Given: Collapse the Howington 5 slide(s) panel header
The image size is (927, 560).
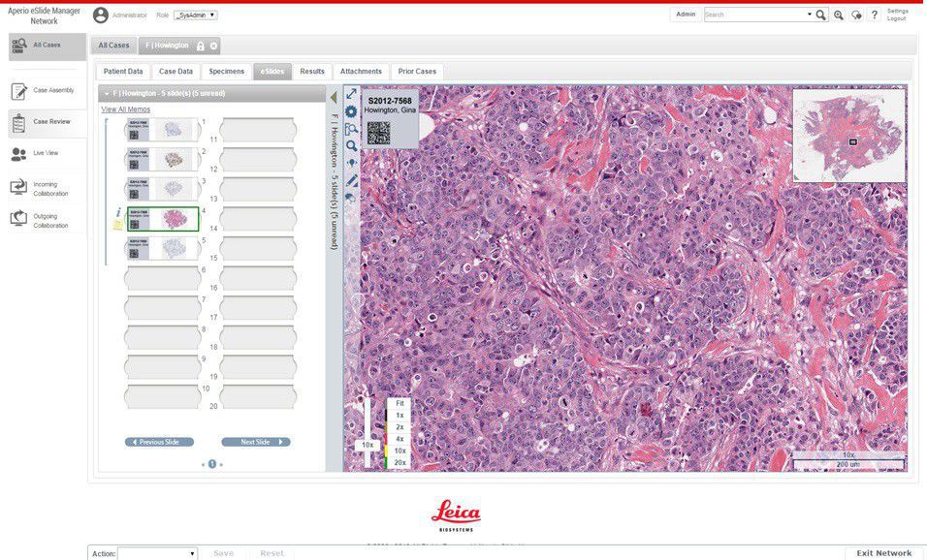Looking at the screenshot, I should tap(107, 94).
